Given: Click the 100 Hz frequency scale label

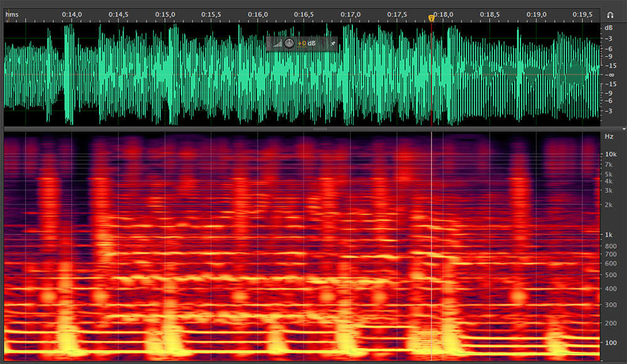Looking at the screenshot, I should 609,343.
